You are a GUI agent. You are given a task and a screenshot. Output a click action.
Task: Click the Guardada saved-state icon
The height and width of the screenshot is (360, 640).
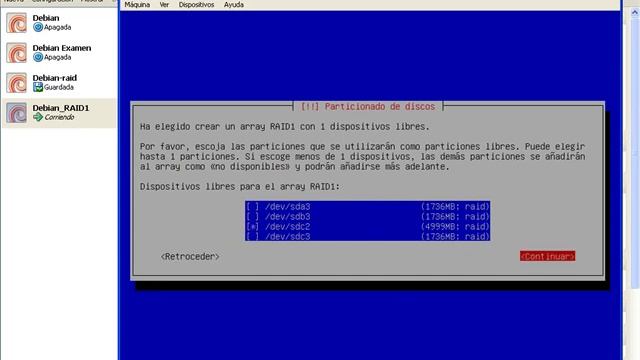(x=38, y=87)
